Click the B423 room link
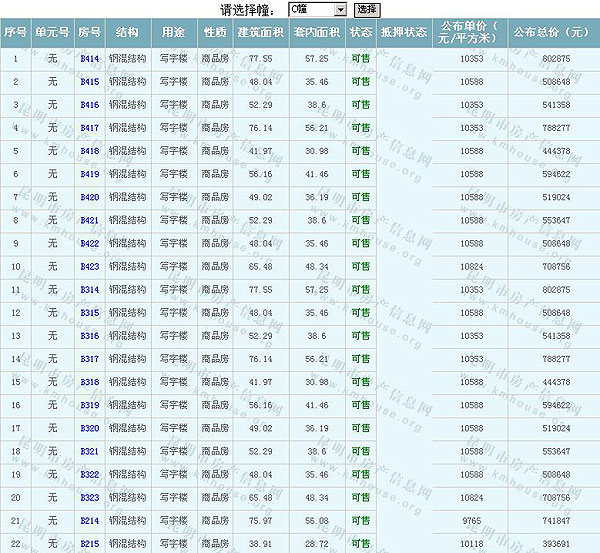This screenshot has height=553, width=600. coord(89,266)
